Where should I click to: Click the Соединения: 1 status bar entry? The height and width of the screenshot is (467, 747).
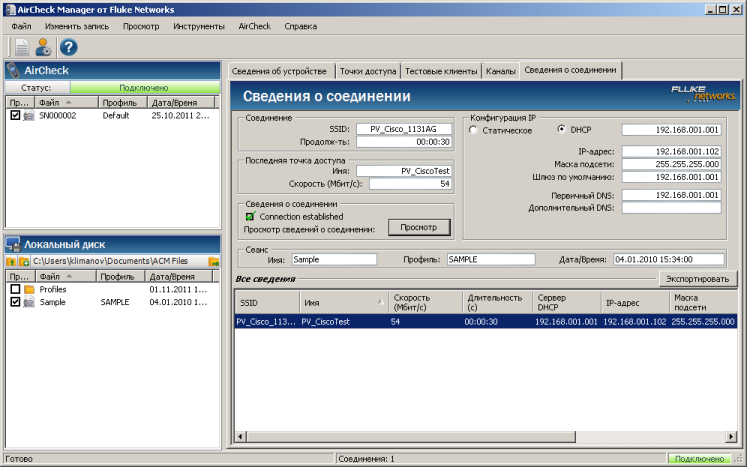tap(366, 459)
